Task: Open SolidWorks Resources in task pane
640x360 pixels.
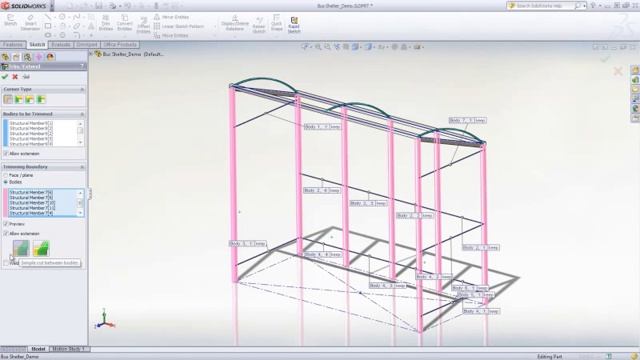Action: [635, 70]
